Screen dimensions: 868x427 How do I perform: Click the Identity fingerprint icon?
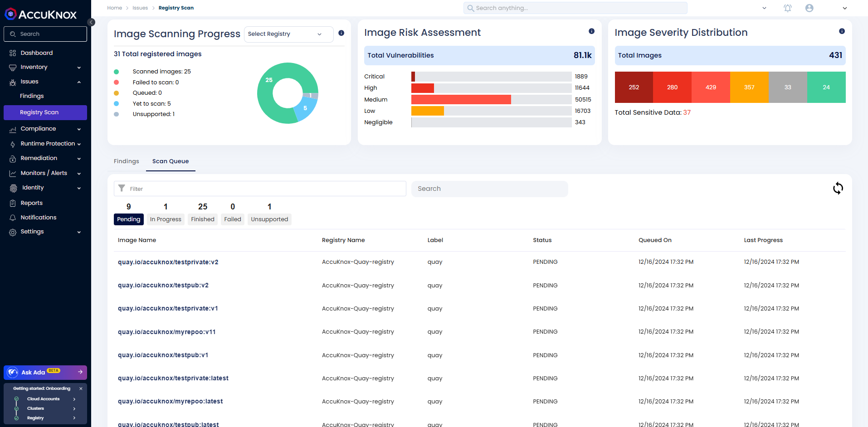pos(13,188)
